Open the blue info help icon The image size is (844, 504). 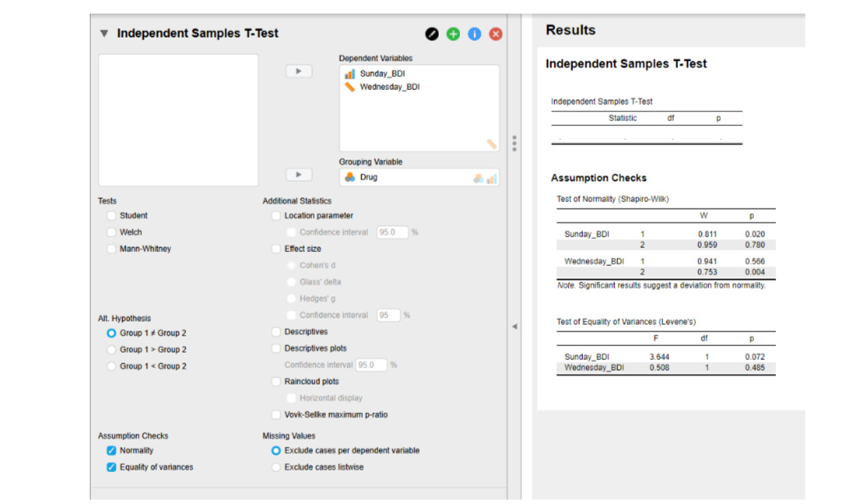pos(474,34)
